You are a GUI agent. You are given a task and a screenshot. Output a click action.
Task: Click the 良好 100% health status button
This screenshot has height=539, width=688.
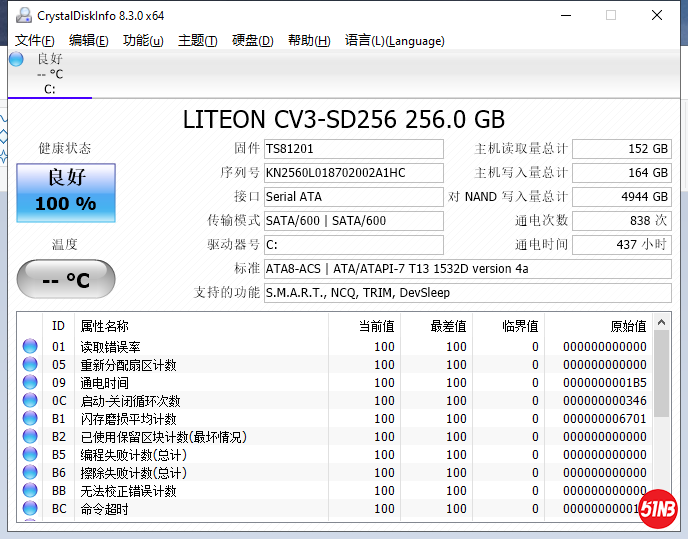tap(66, 191)
